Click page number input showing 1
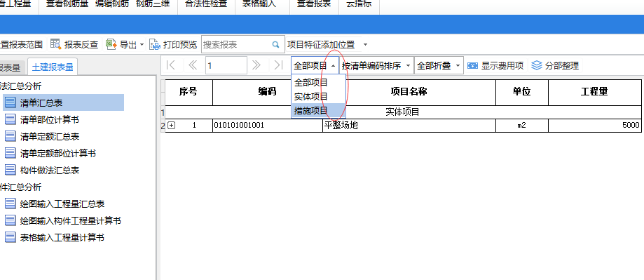 click(226, 65)
